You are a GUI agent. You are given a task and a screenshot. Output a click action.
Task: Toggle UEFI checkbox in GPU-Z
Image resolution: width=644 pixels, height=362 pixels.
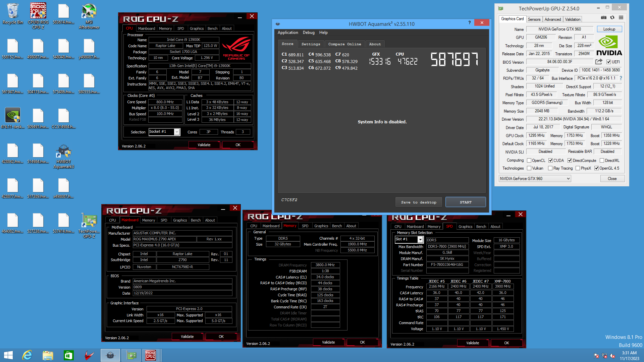(x=608, y=62)
